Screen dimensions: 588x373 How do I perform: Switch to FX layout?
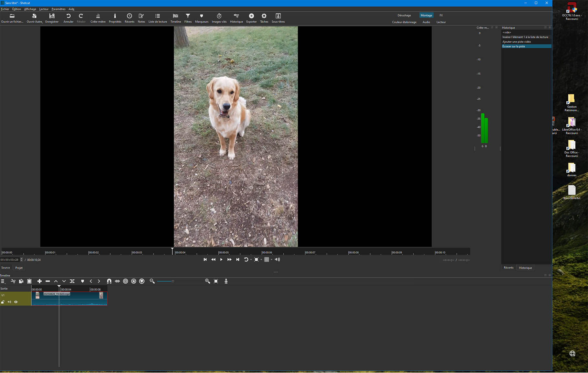(441, 15)
